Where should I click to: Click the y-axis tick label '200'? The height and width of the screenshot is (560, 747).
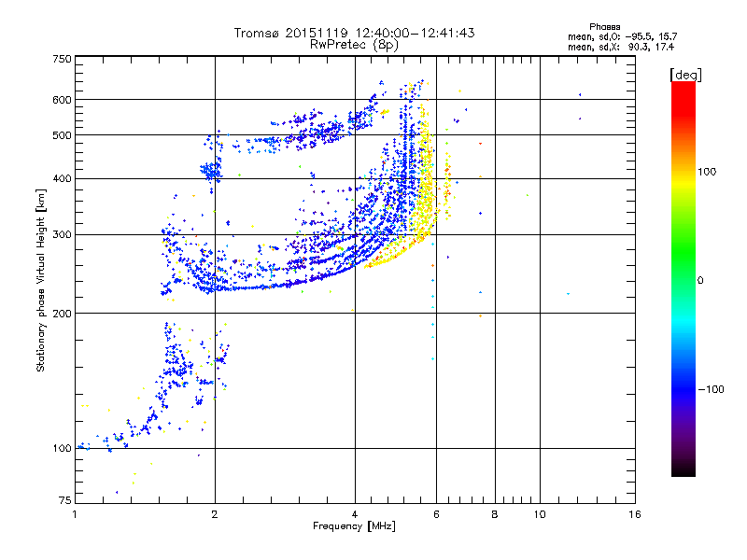pyautogui.click(x=62, y=314)
